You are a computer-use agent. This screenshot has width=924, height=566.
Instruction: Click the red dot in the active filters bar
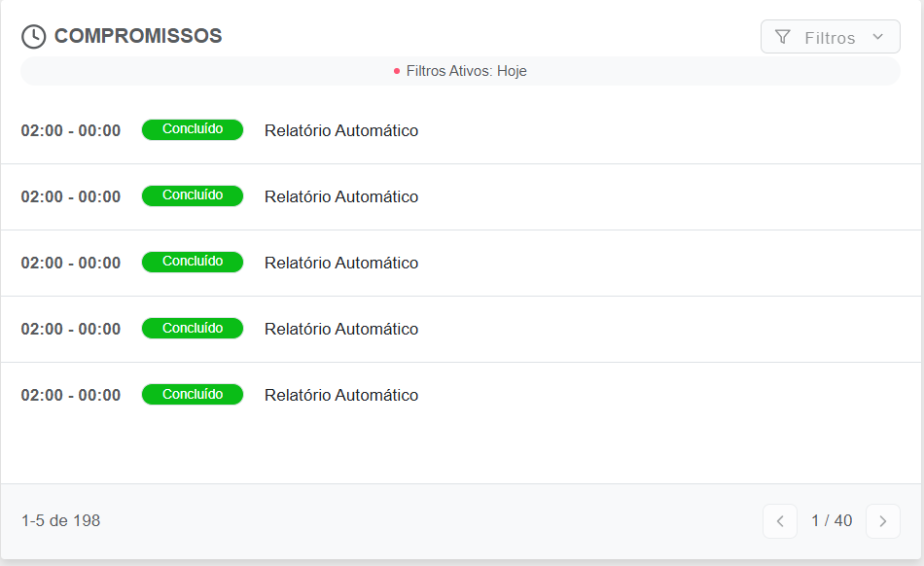[x=397, y=71]
